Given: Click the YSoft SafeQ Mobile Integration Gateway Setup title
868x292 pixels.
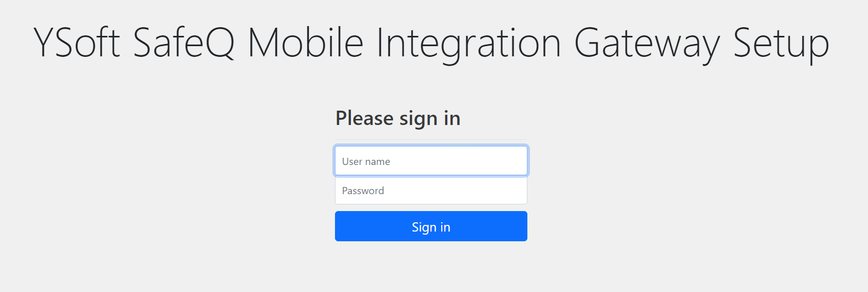Looking at the screenshot, I should tap(431, 44).
